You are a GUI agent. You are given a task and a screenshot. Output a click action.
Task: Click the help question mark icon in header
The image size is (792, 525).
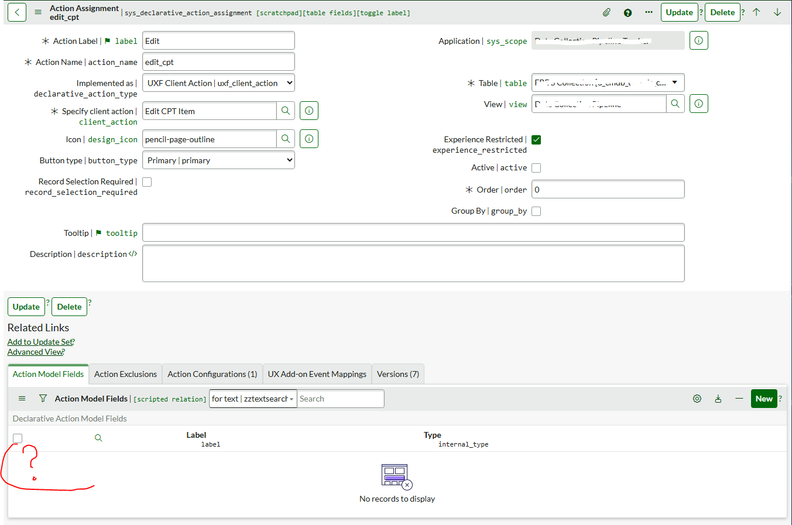click(627, 13)
